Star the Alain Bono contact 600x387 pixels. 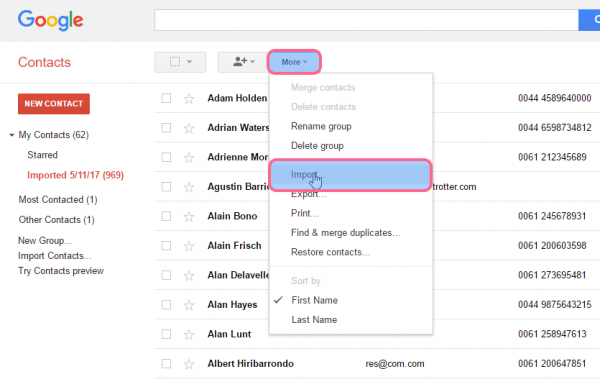point(189,217)
